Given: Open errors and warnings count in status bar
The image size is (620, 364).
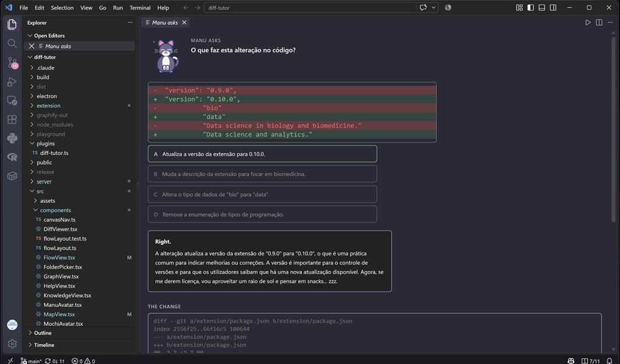Looking at the screenshot, I should tap(83, 360).
